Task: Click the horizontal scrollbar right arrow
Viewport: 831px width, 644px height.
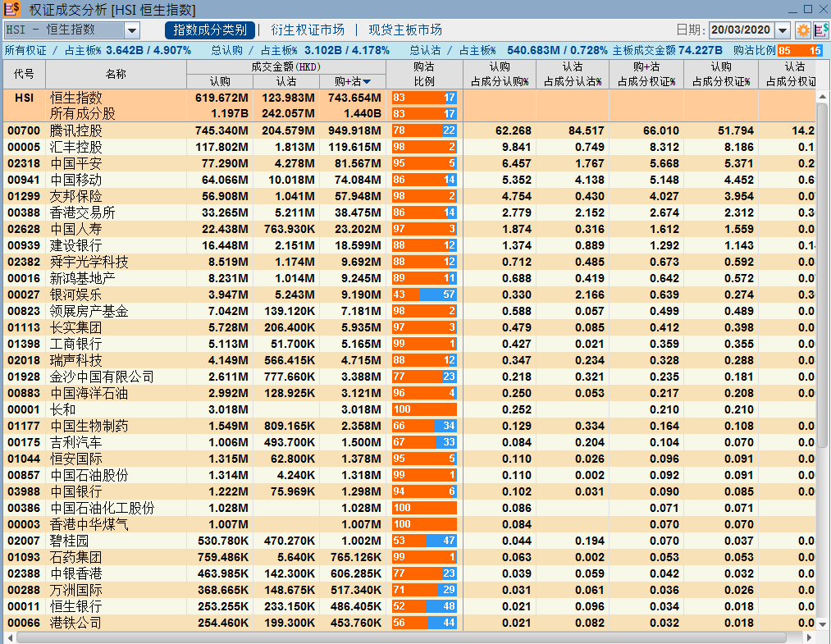Action: (x=809, y=637)
